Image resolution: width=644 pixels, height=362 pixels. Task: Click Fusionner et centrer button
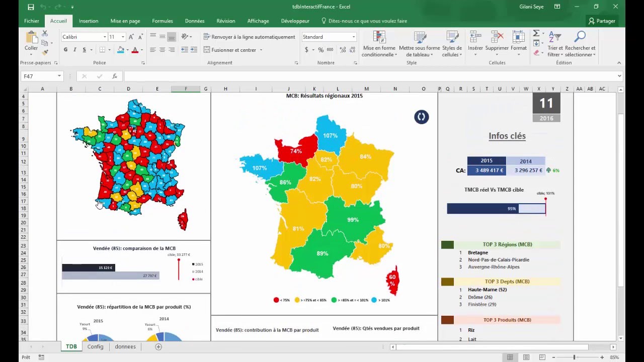tap(230, 50)
